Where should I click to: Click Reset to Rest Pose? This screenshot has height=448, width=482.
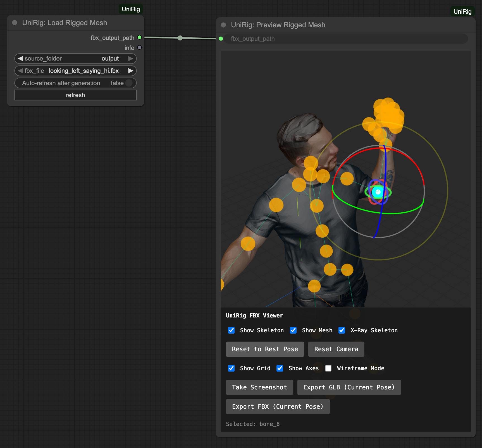click(x=264, y=349)
